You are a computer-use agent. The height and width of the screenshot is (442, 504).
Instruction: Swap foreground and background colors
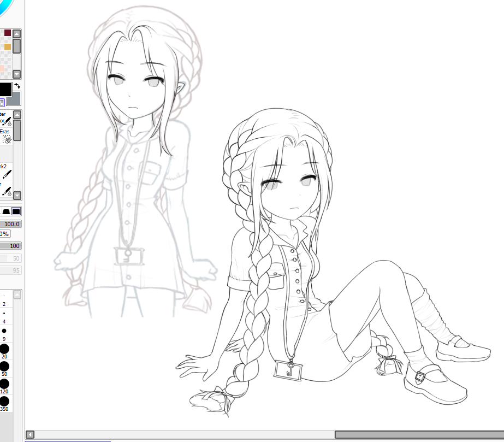(17, 86)
